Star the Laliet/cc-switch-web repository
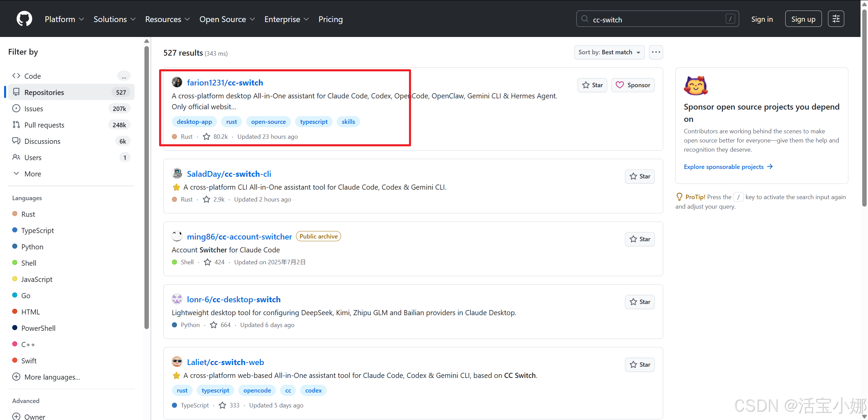Screen dimensions: 868x420 (x=640, y=365)
